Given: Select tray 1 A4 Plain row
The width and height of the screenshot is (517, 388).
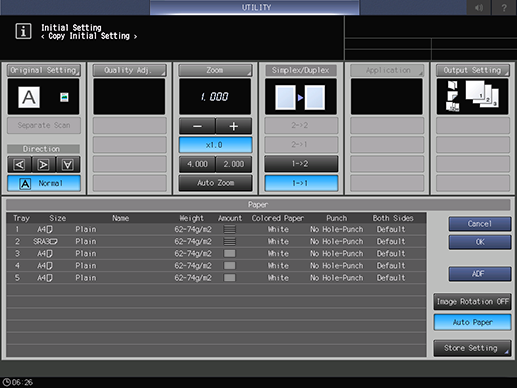Looking at the screenshot, I should click(216, 229).
